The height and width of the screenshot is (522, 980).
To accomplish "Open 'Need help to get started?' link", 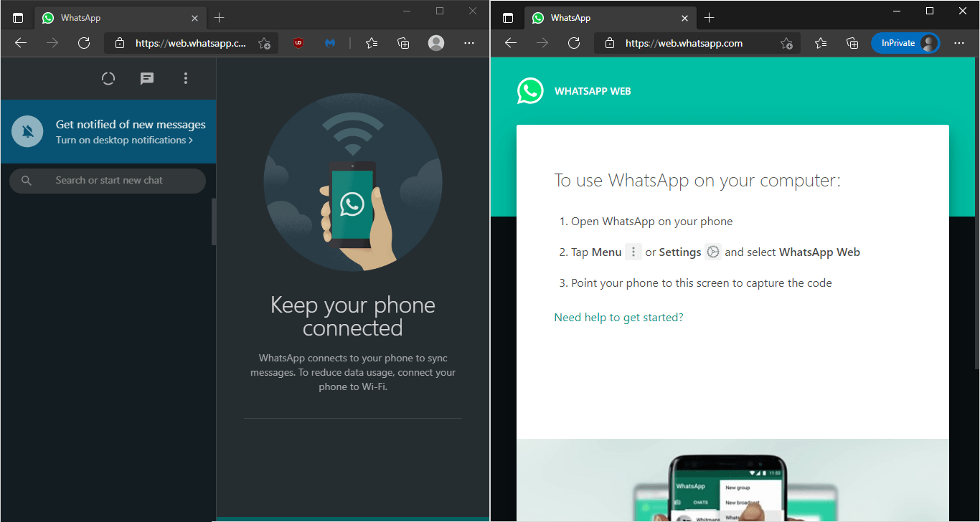I will (618, 318).
